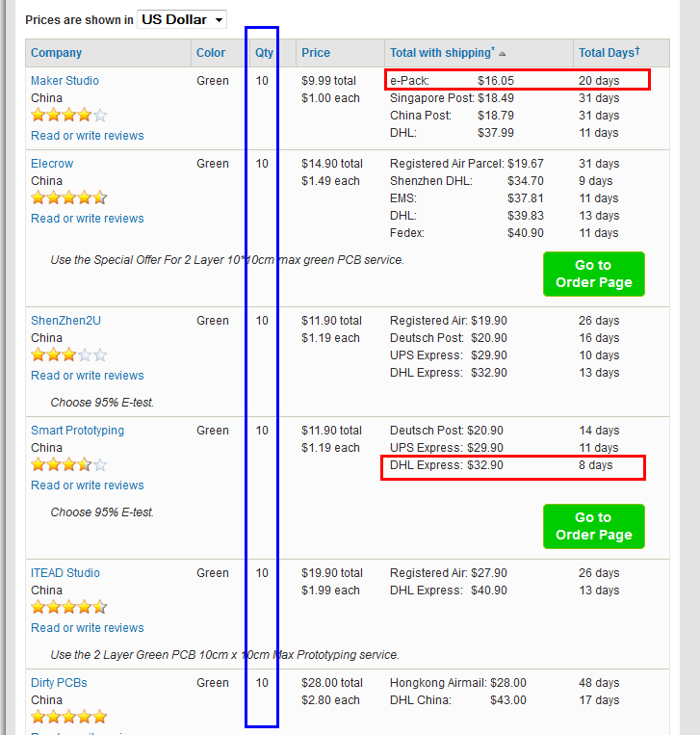Sort by Company column header
The width and height of the screenshot is (700, 735).
(x=56, y=52)
